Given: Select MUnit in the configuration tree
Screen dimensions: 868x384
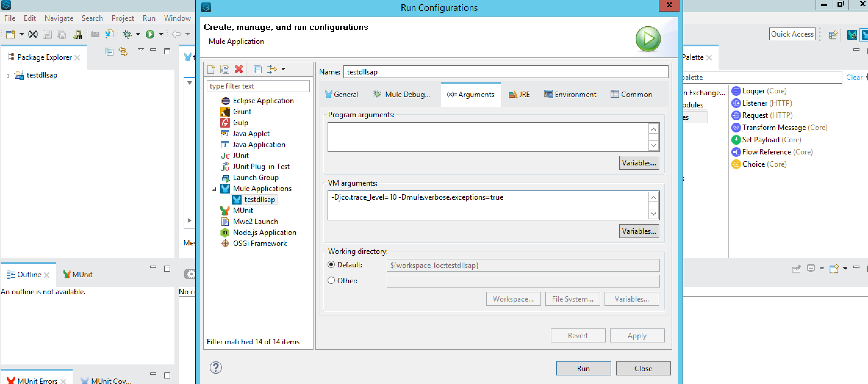Looking at the screenshot, I should (x=242, y=210).
